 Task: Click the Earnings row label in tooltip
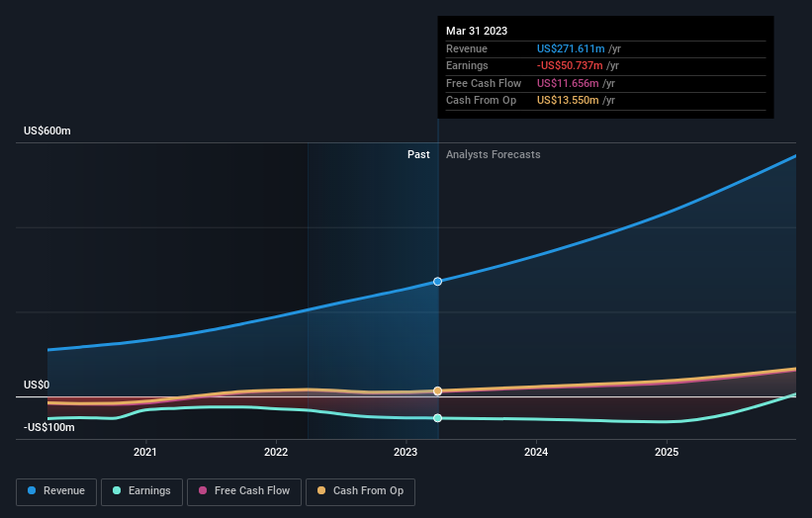(467, 65)
